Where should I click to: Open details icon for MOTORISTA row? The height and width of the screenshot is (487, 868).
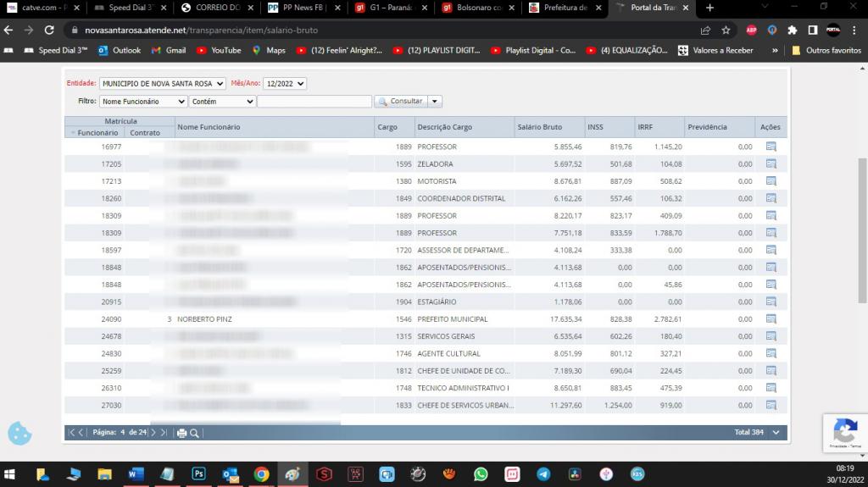[771, 181]
